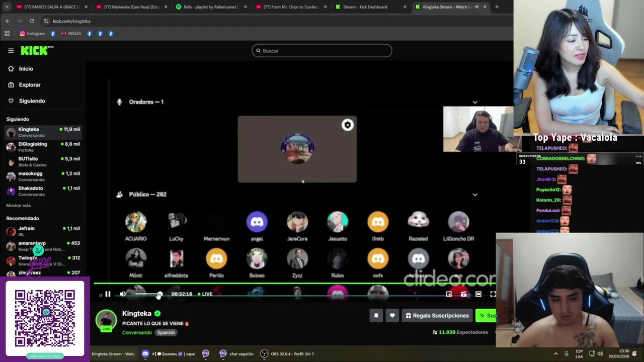The width and height of the screenshot is (644, 362).
Task: Open recommended channel amarantayp
Action: pyautogui.click(x=43, y=245)
